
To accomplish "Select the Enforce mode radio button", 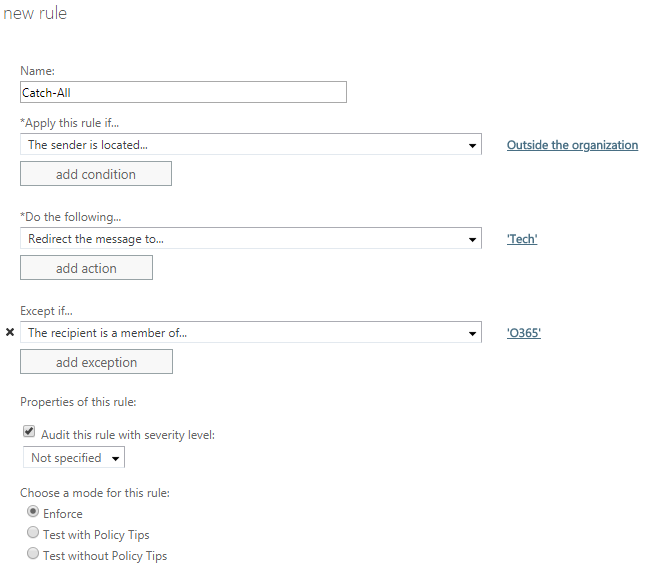I will [33, 512].
